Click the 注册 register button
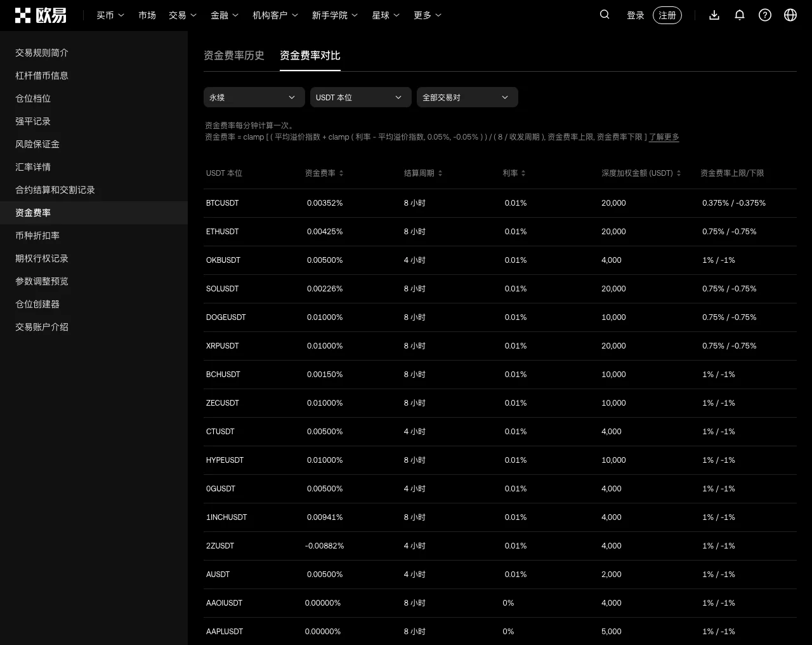This screenshot has width=812, height=645. [x=667, y=15]
